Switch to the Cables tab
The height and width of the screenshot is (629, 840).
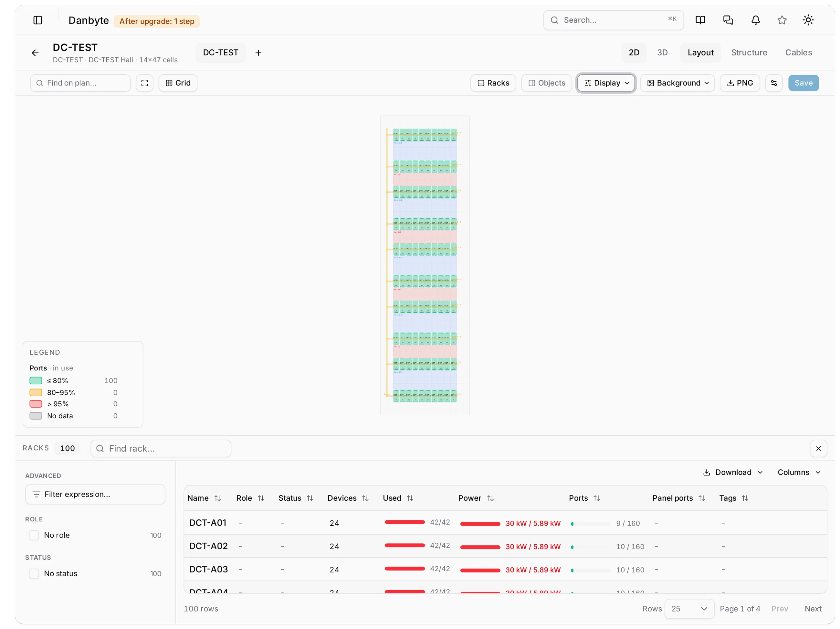tap(798, 52)
